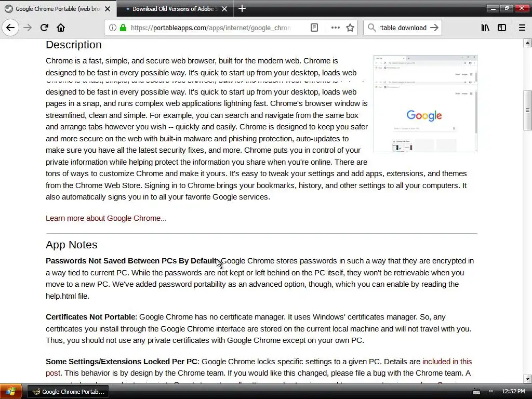
Task: Click the scrollbar up arrow
Action: click(x=527, y=43)
